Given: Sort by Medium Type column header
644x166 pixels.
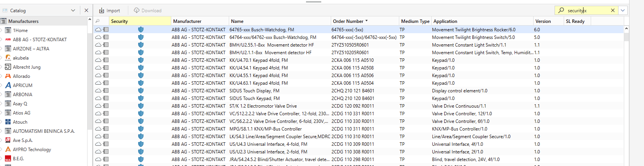Looking at the screenshot, I should (415, 21).
